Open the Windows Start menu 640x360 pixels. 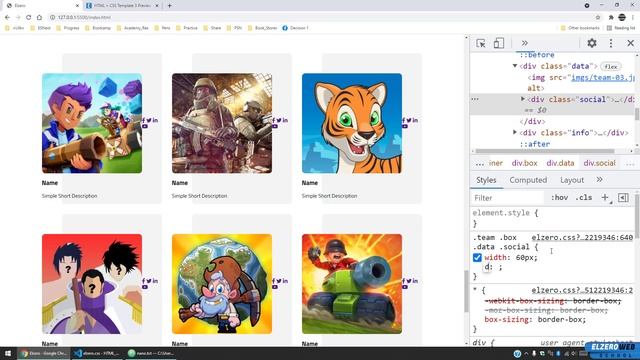tap(7, 353)
